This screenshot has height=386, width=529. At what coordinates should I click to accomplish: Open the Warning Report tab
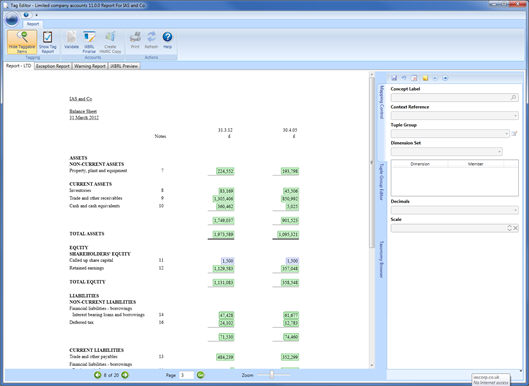[x=90, y=66]
